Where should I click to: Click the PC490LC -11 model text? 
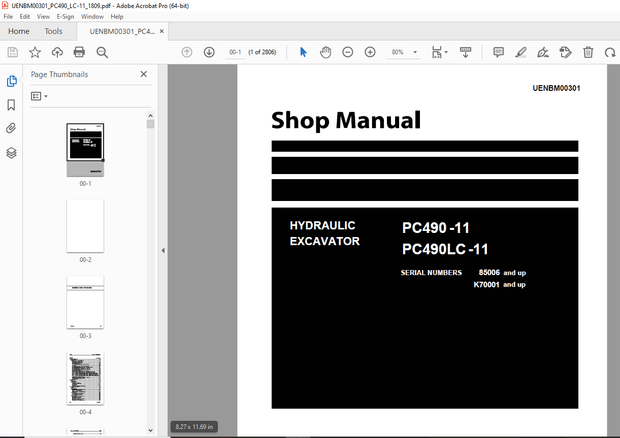[x=445, y=249]
